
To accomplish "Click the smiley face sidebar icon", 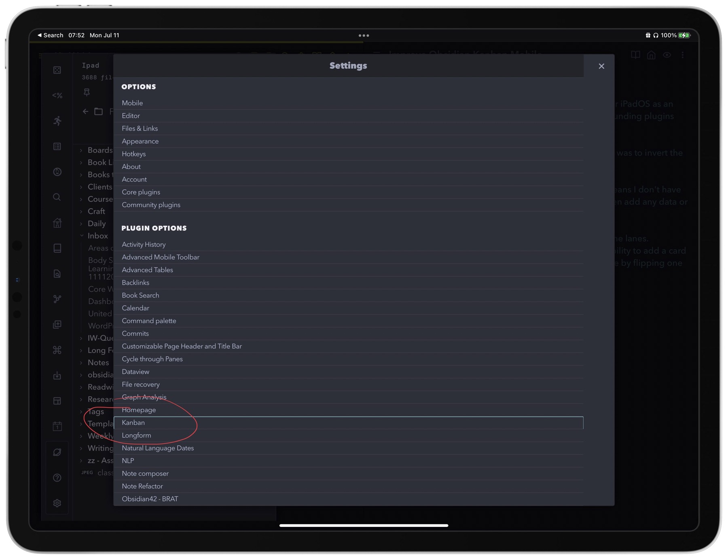I will tap(57, 172).
